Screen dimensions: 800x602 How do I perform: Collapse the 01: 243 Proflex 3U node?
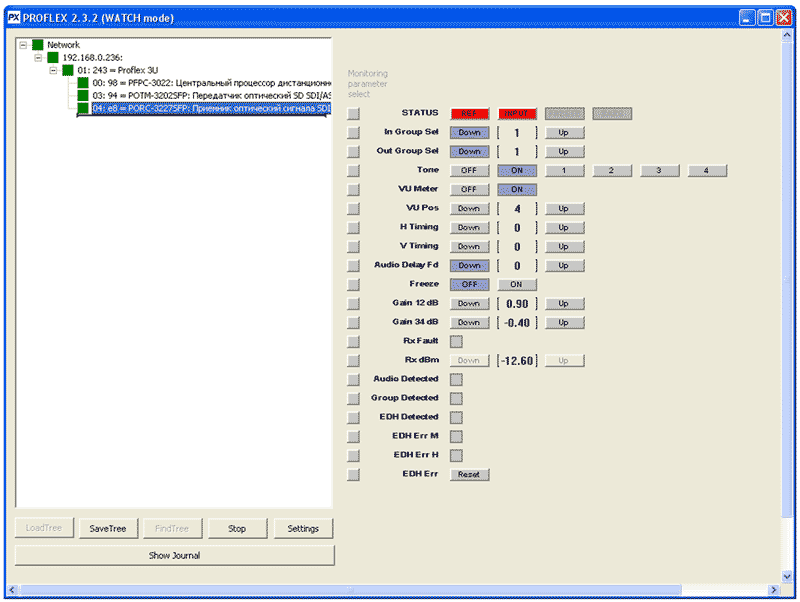pos(53,70)
